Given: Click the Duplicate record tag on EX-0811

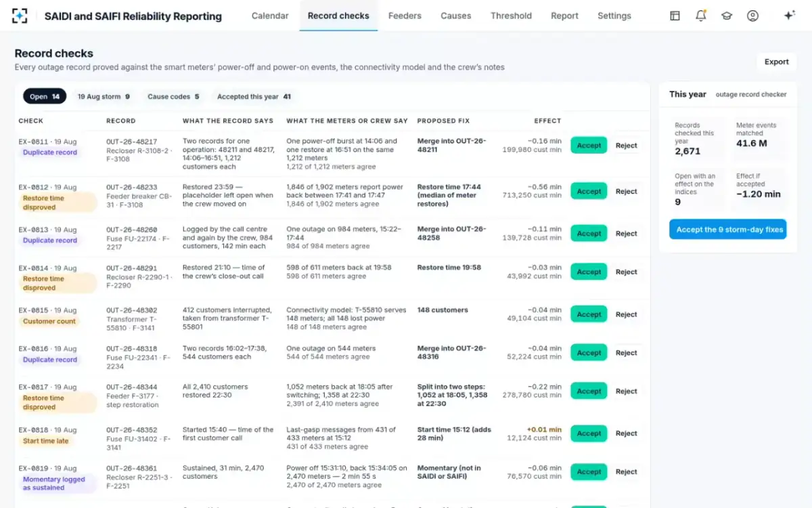Looking at the screenshot, I should coord(50,152).
